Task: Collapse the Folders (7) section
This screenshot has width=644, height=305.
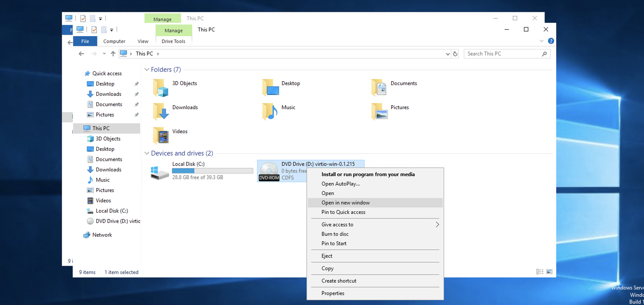Action: tap(147, 69)
